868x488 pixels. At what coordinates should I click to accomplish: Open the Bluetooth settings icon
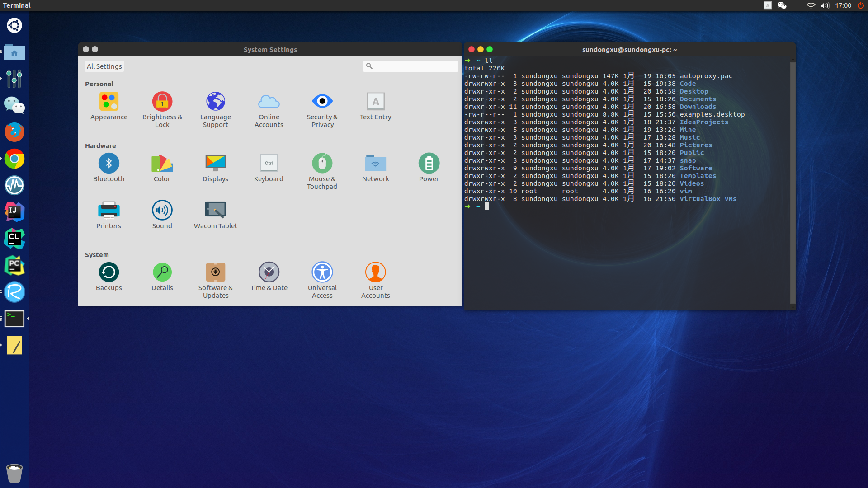(x=108, y=164)
